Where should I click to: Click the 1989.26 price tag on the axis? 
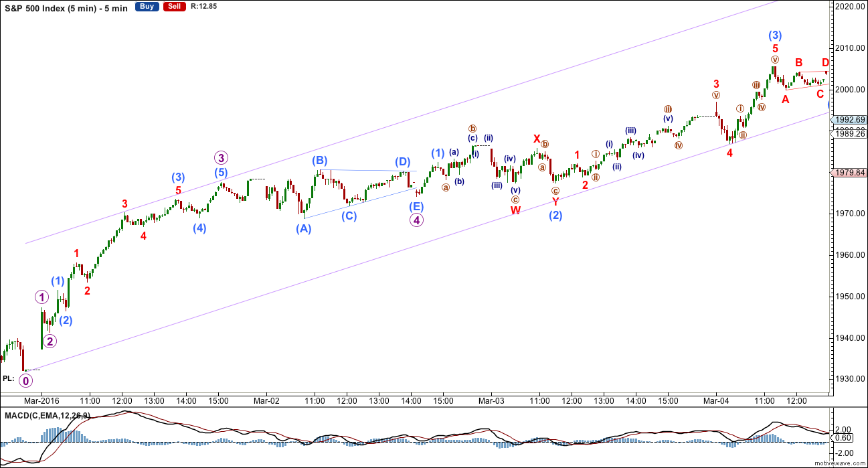851,134
